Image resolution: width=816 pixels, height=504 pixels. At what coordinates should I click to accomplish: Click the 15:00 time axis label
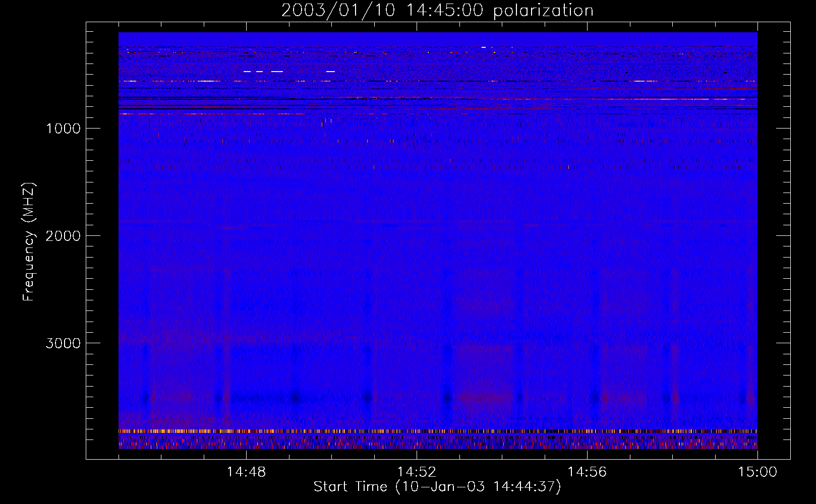757,472
